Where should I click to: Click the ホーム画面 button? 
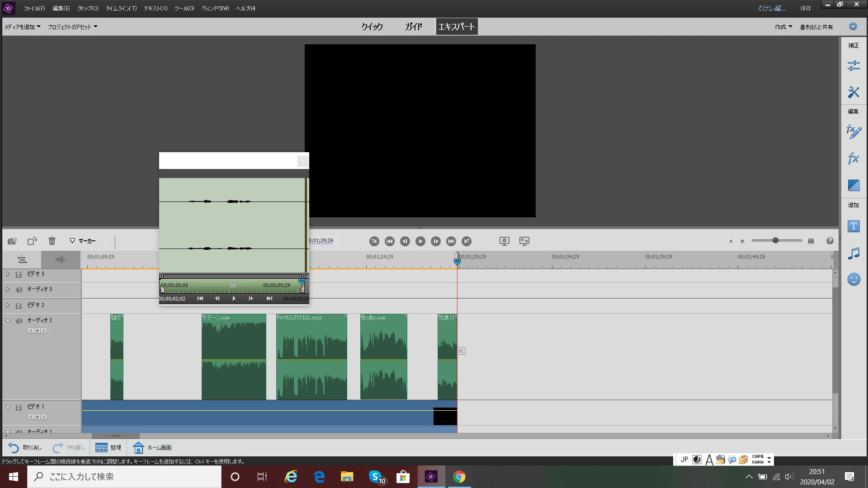(153, 447)
